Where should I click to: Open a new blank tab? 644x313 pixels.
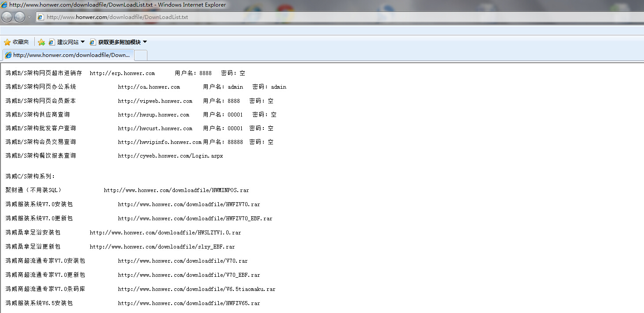click(x=140, y=55)
